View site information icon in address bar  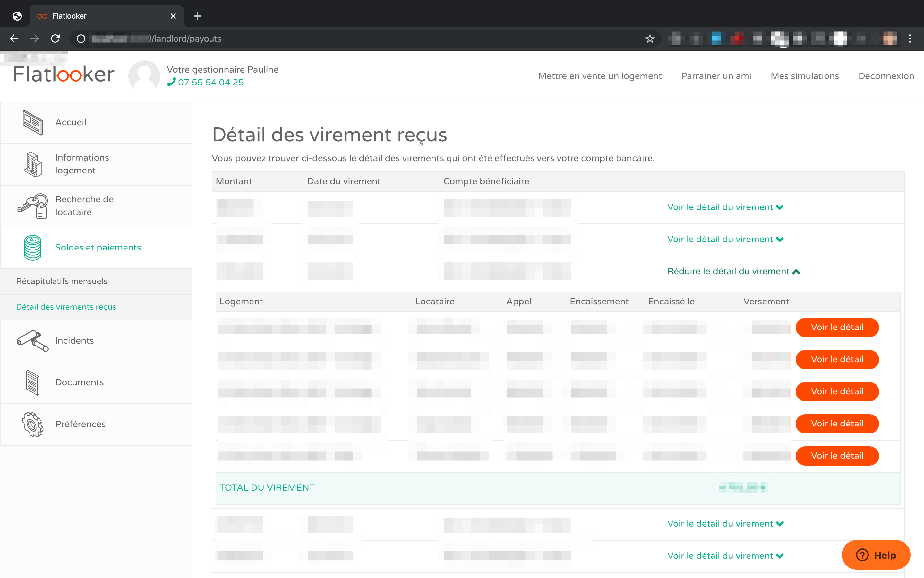click(81, 39)
